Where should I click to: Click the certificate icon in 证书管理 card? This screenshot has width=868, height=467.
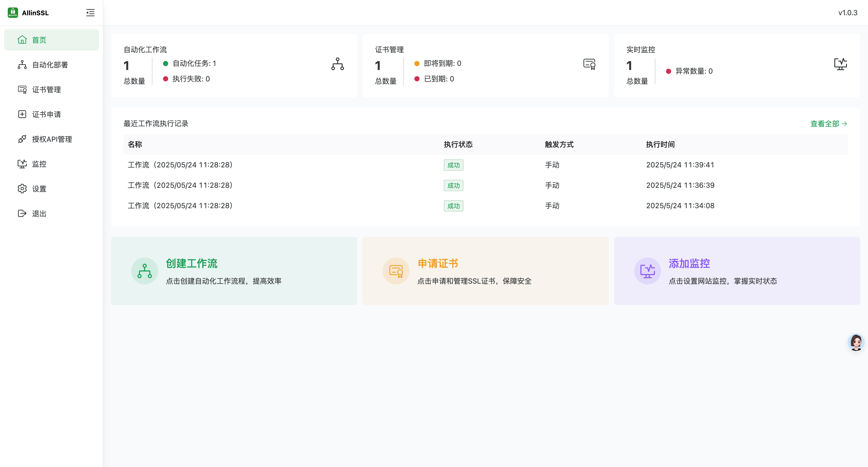589,64
